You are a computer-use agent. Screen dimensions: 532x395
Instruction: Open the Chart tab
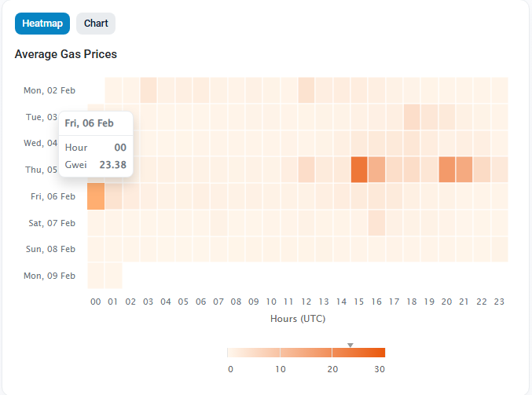(96, 24)
